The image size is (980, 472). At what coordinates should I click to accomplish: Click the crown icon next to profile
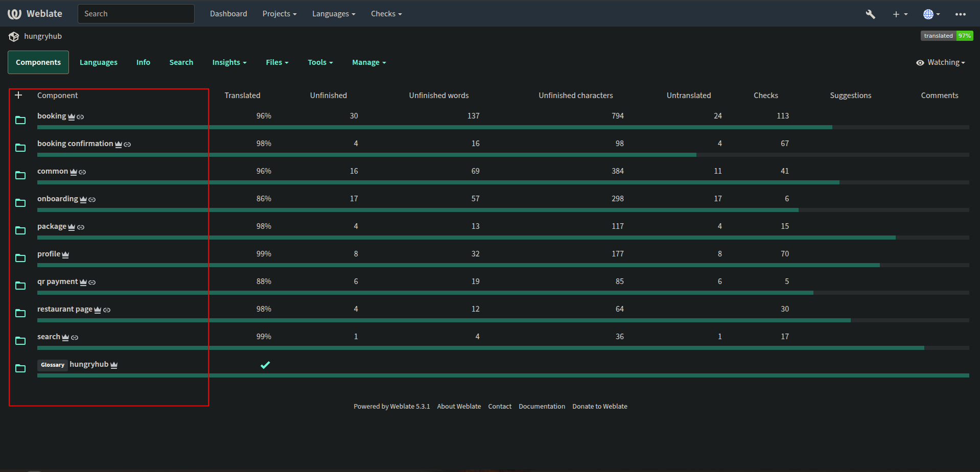pos(65,254)
